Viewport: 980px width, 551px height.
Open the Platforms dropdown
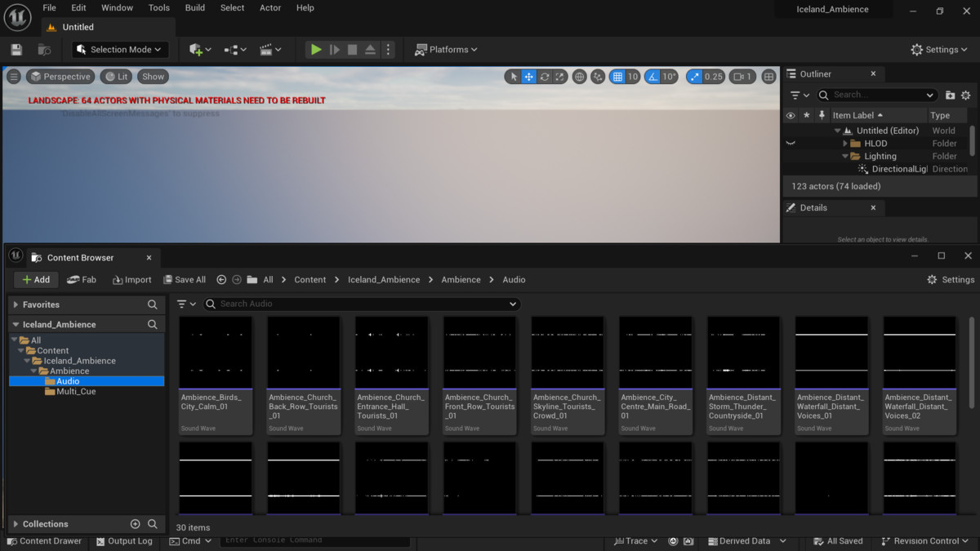[x=446, y=50]
